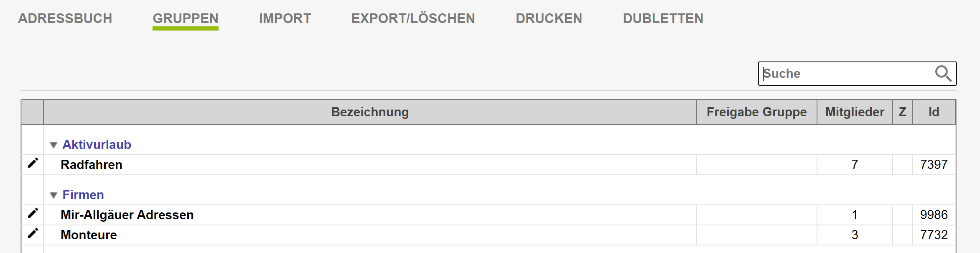Sort by the Bezeichnung column header
The image size is (980, 253).
tap(370, 112)
